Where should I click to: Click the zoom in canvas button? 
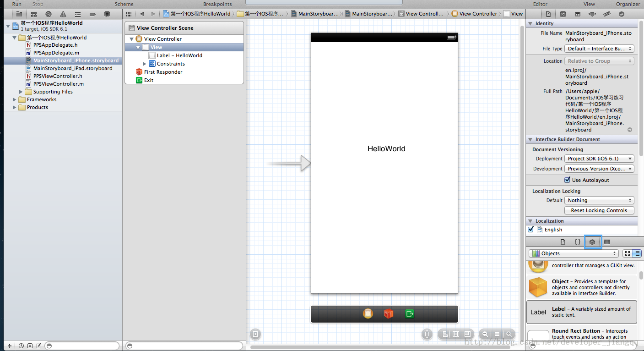point(508,335)
